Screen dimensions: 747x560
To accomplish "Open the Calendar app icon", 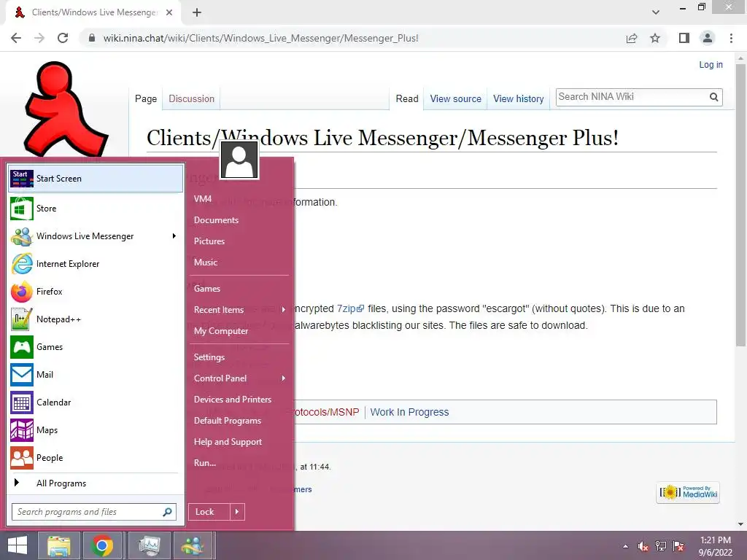I will click(x=22, y=402).
